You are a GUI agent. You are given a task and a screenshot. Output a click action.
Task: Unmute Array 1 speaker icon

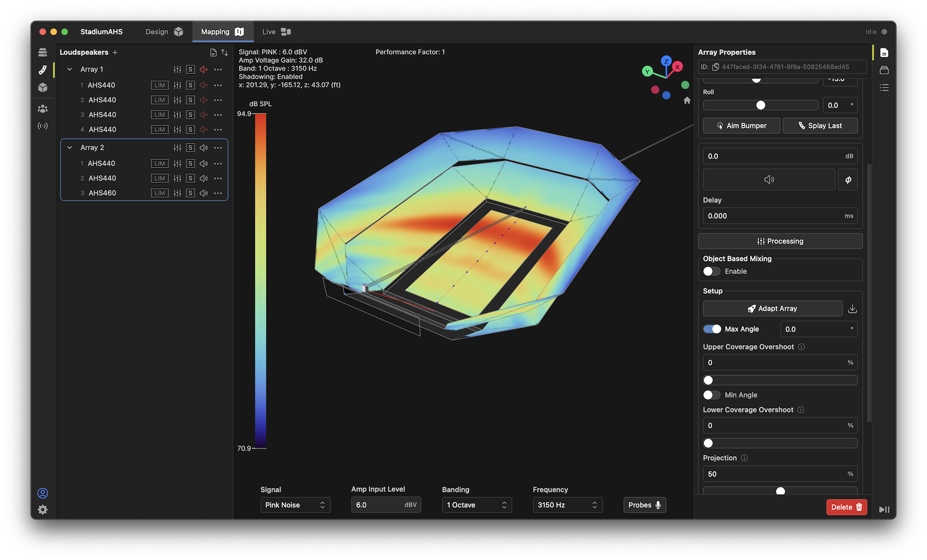[x=204, y=70]
